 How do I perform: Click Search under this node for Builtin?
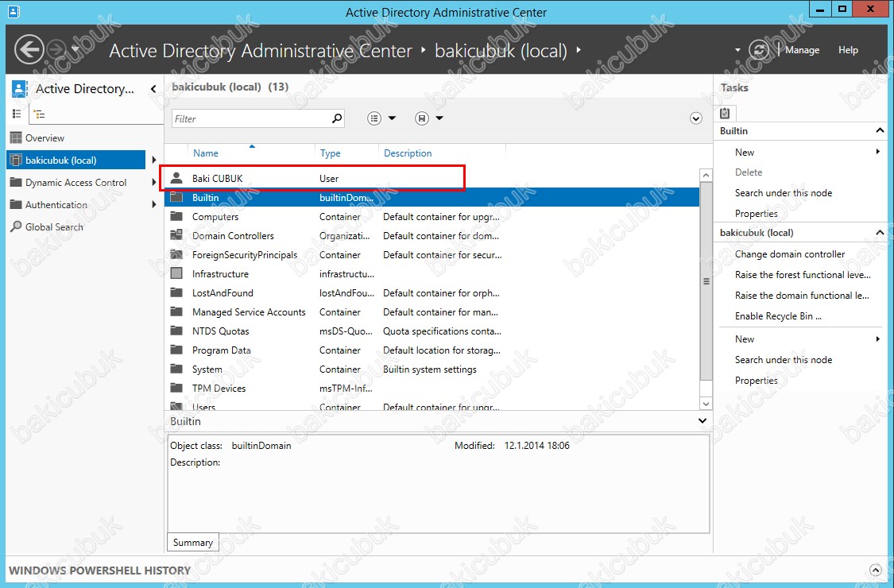784,193
